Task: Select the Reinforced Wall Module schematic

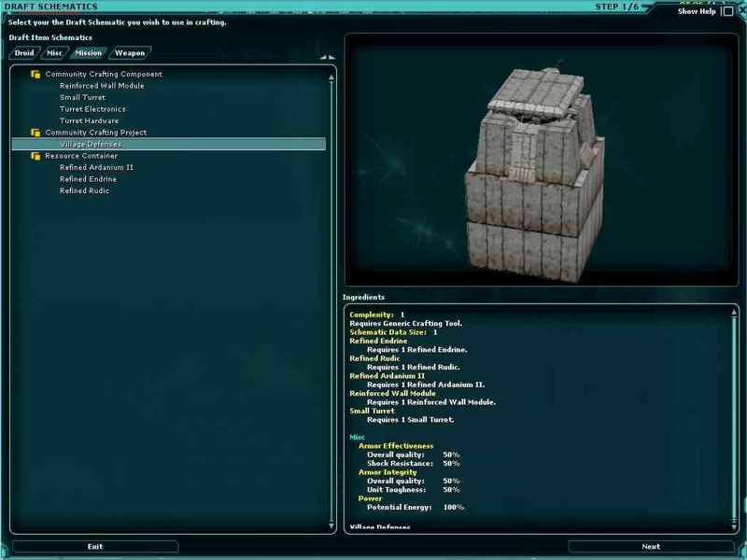Action: coord(102,86)
